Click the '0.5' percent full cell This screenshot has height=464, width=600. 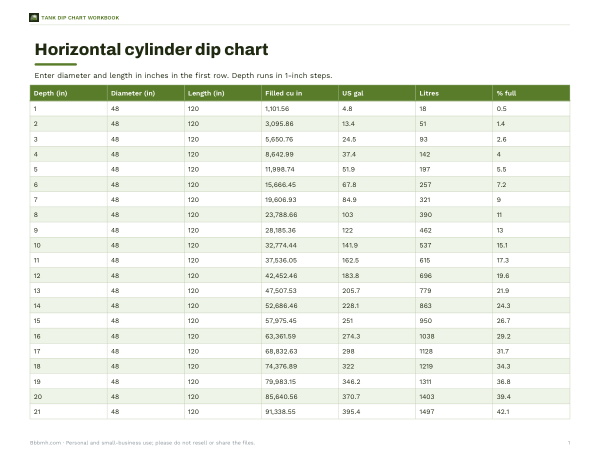pyautogui.click(x=532, y=109)
